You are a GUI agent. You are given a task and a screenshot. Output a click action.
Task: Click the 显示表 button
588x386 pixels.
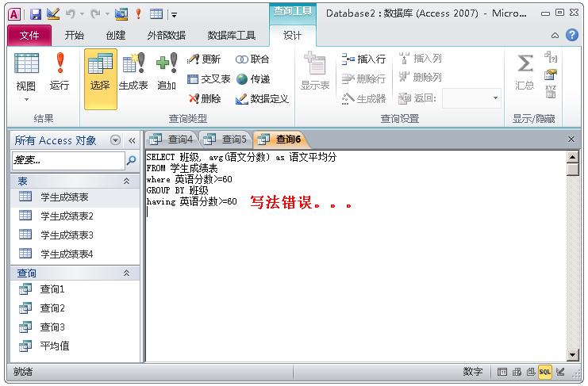coord(315,71)
